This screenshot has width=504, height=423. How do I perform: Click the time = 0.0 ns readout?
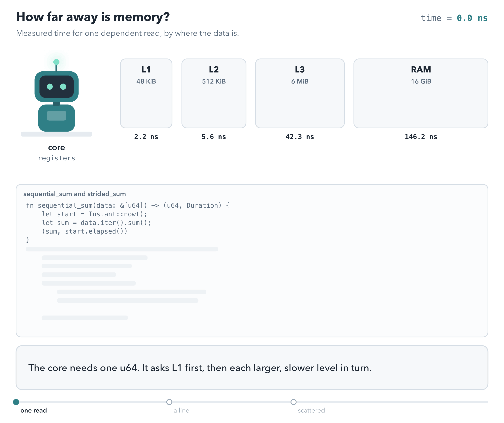(454, 18)
